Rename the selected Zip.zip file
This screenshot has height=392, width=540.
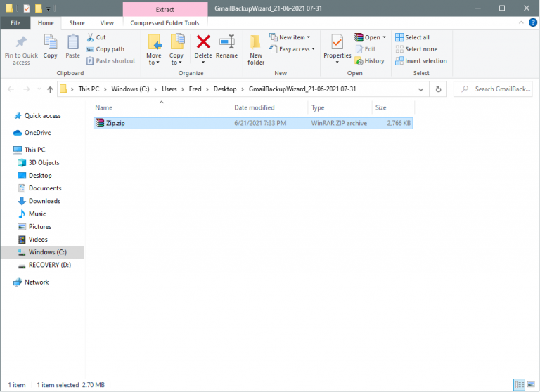[226, 46]
